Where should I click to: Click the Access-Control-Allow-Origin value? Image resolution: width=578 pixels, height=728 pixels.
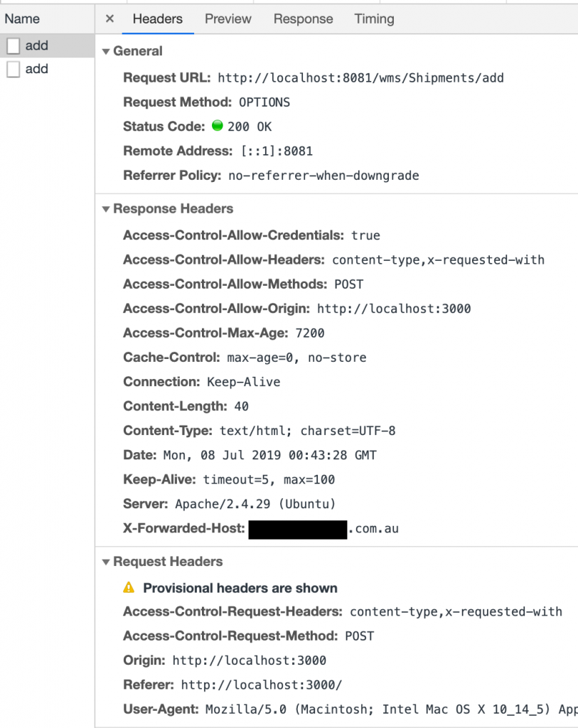pyautogui.click(x=394, y=309)
